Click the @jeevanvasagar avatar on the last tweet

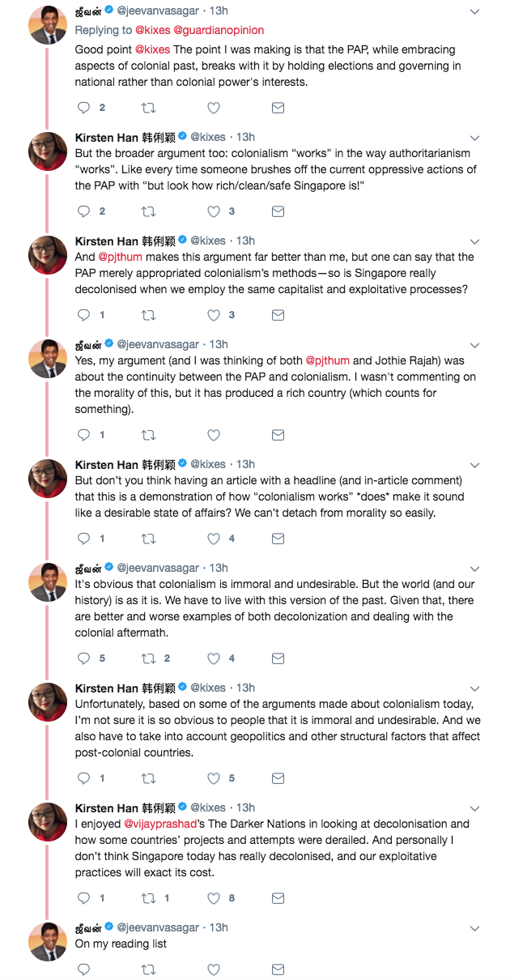pyautogui.click(x=48, y=942)
